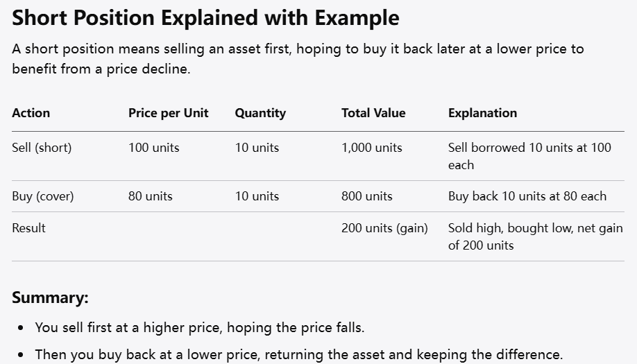637x364 pixels.
Task: Click "Sell borrowed 10 units at 100 each"
Action: click(529, 156)
